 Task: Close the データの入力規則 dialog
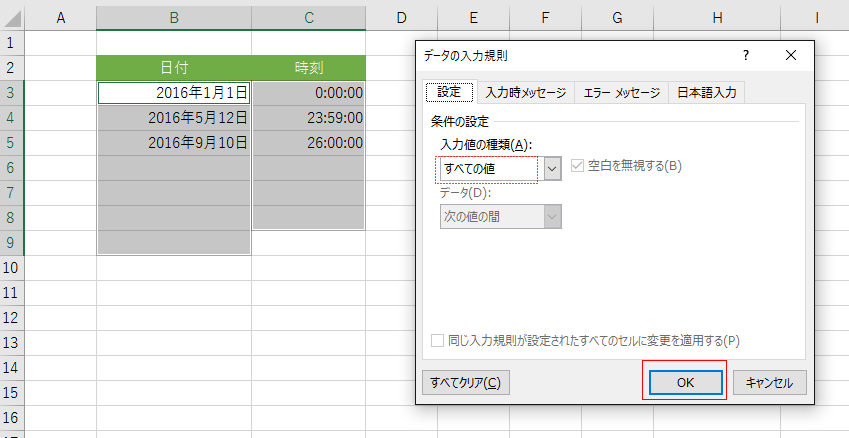click(791, 55)
